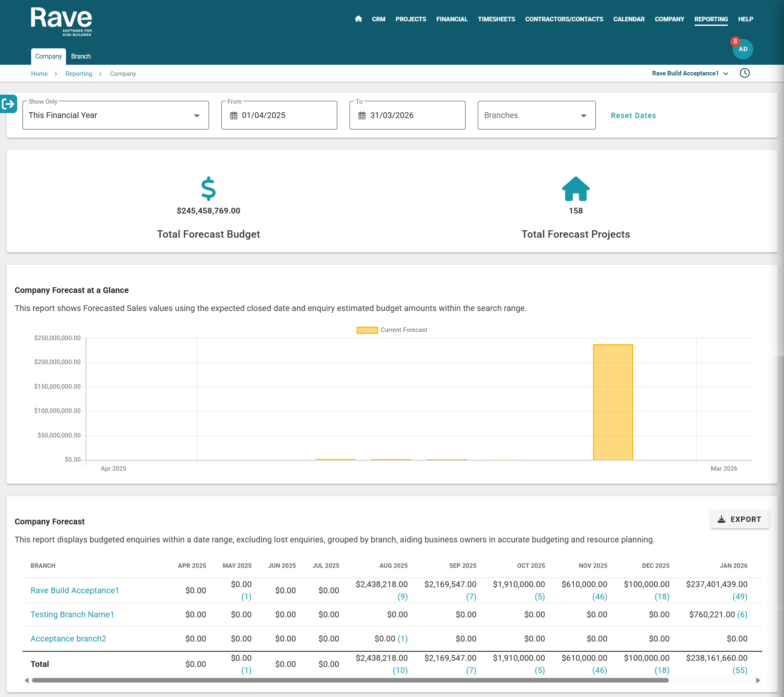Click the EXPORT button
Viewport: 784px width, 697px height.
(739, 520)
